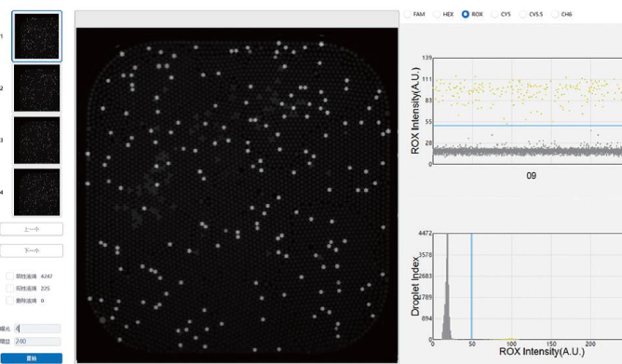Open the first droplet image thumbnail

point(37,36)
